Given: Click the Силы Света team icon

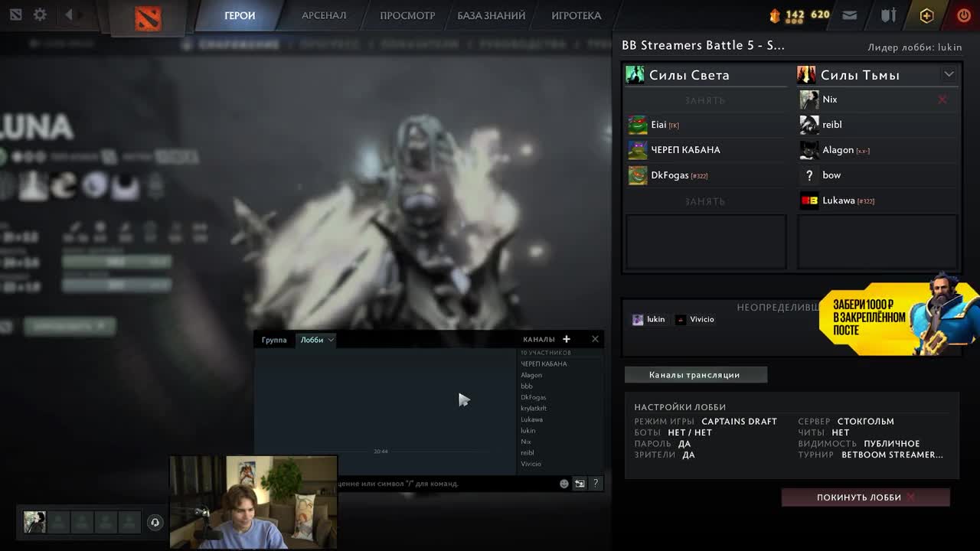Looking at the screenshot, I should click(635, 74).
